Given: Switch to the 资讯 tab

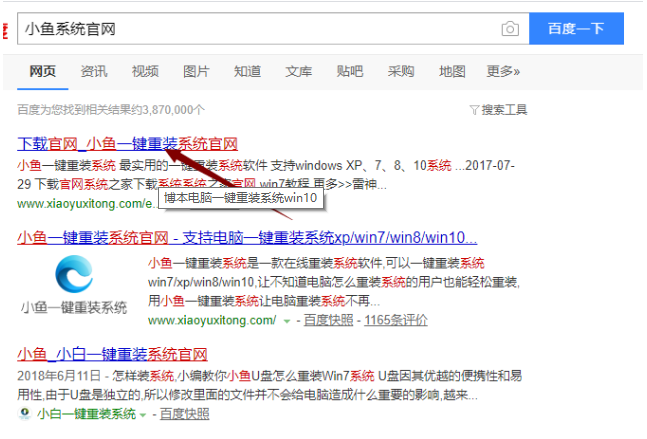Looking at the screenshot, I should coord(94,72).
